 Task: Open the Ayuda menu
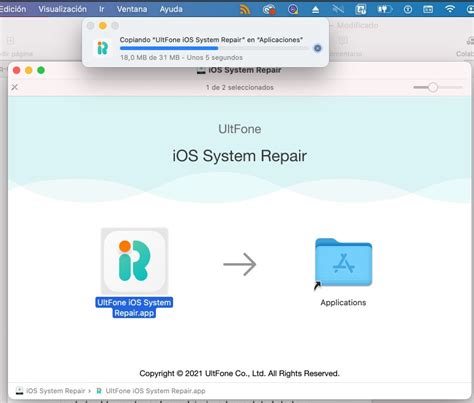pyautogui.click(x=171, y=9)
